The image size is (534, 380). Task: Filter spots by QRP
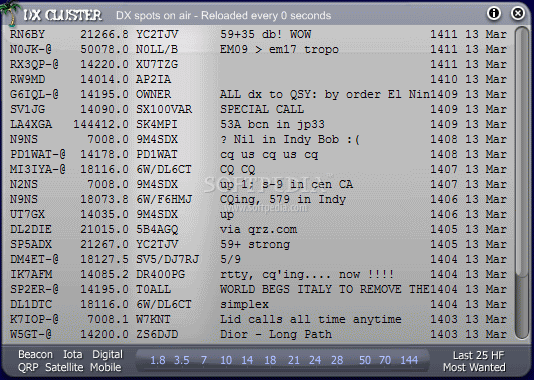28,367
